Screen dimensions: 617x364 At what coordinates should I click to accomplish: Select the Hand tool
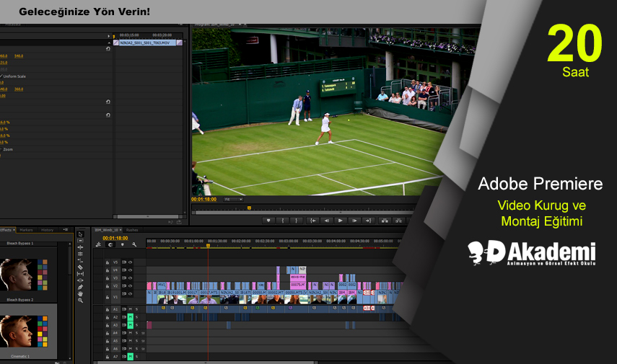80,293
